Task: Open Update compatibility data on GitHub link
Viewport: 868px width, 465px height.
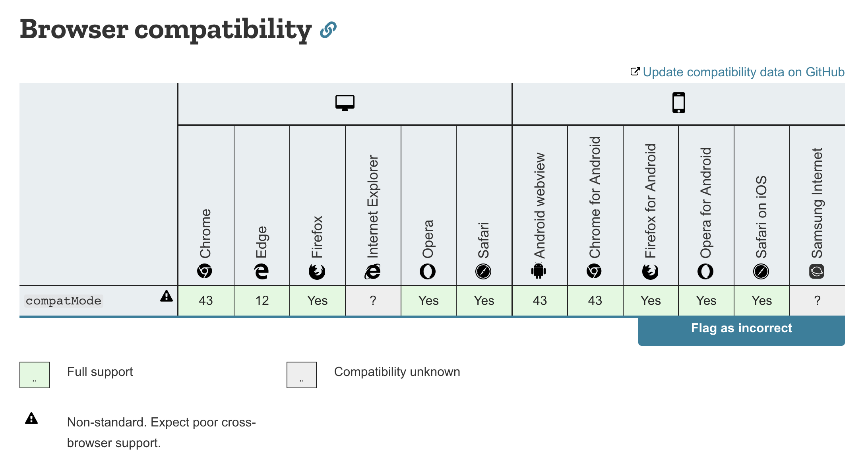Action: tap(743, 72)
